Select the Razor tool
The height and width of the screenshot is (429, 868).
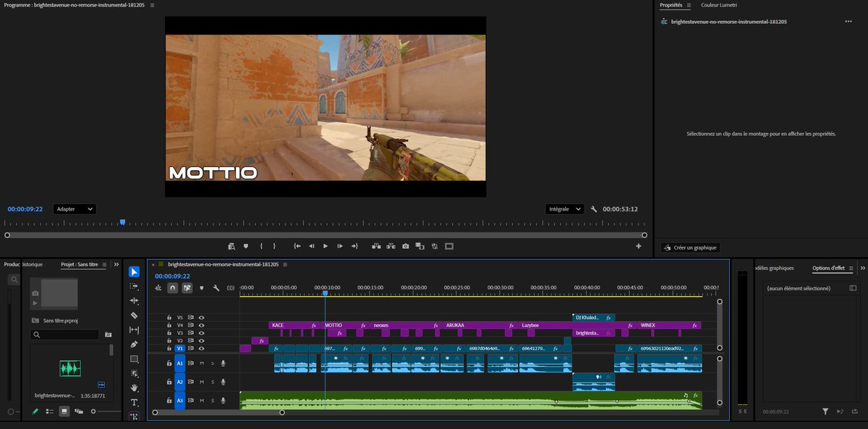pyautogui.click(x=135, y=315)
